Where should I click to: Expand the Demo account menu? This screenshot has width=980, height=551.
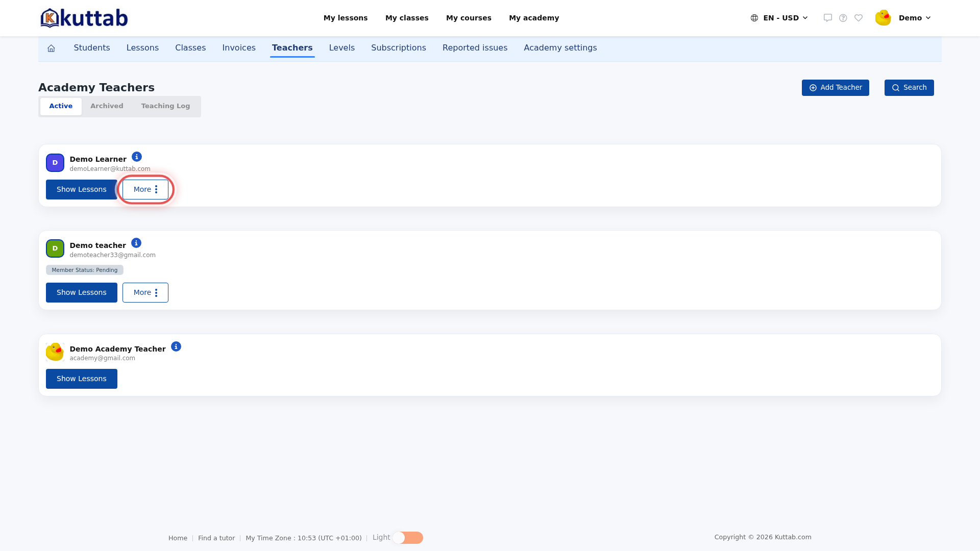coord(915,18)
